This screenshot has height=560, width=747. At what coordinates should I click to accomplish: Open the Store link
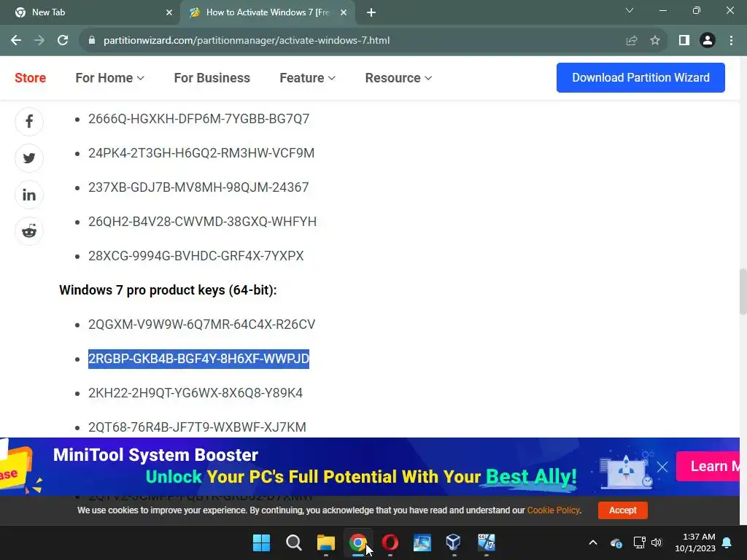coord(31,77)
